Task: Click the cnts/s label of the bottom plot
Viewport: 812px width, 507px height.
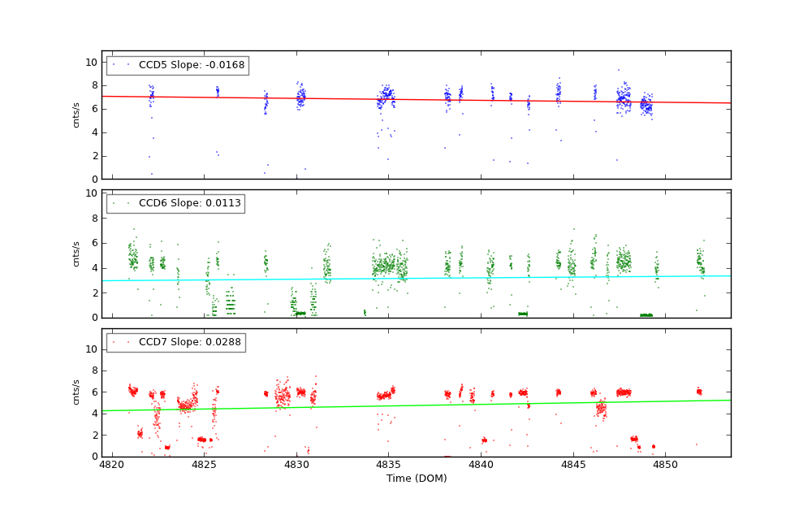Action: (76, 392)
